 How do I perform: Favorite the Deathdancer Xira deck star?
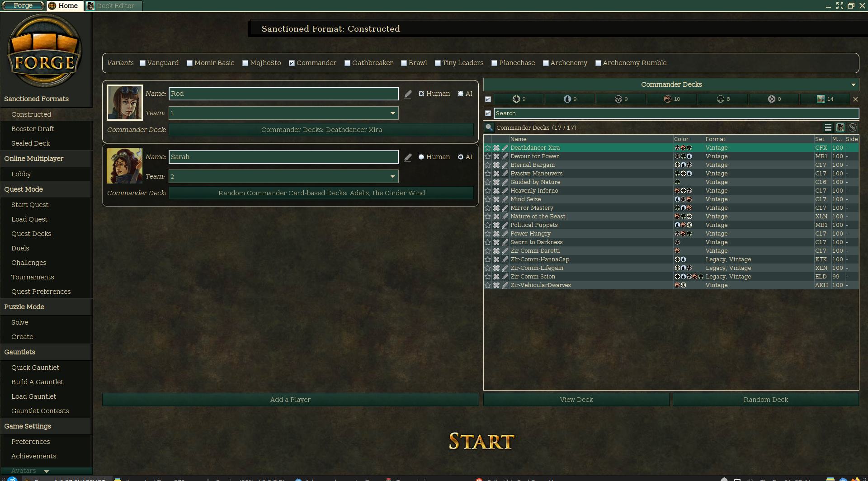[x=488, y=148]
